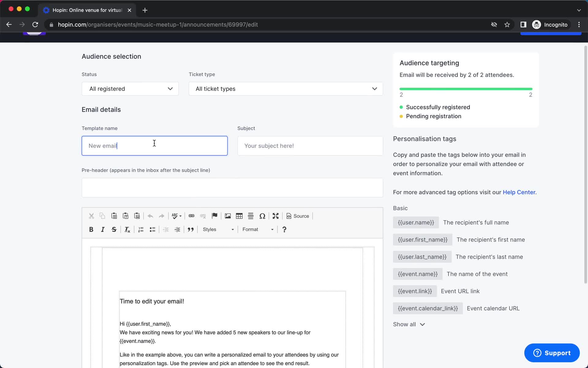
Task: Click the insert link icon
Action: point(191,216)
